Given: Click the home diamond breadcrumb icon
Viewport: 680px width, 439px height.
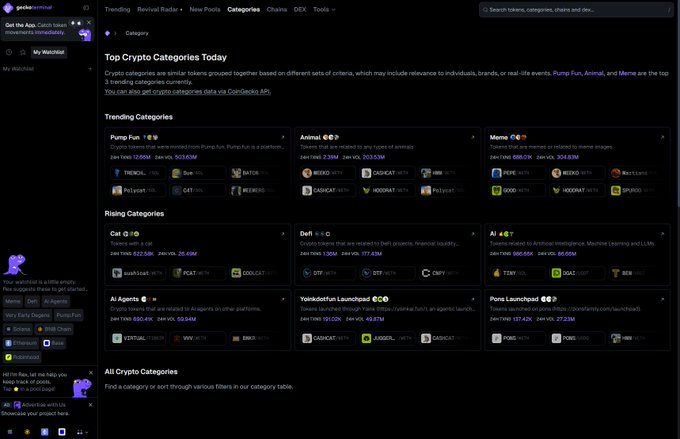Looking at the screenshot, I should click(x=108, y=33).
